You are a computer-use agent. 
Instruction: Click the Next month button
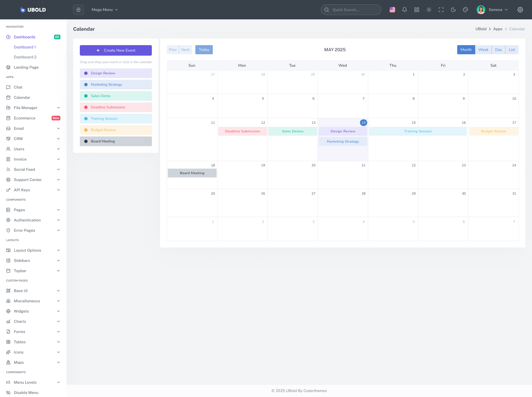[185, 50]
